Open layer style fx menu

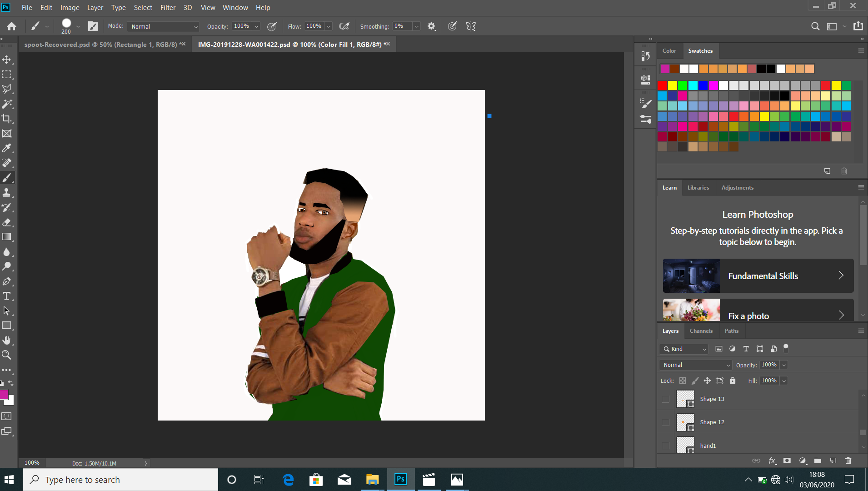pyautogui.click(x=772, y=461)
